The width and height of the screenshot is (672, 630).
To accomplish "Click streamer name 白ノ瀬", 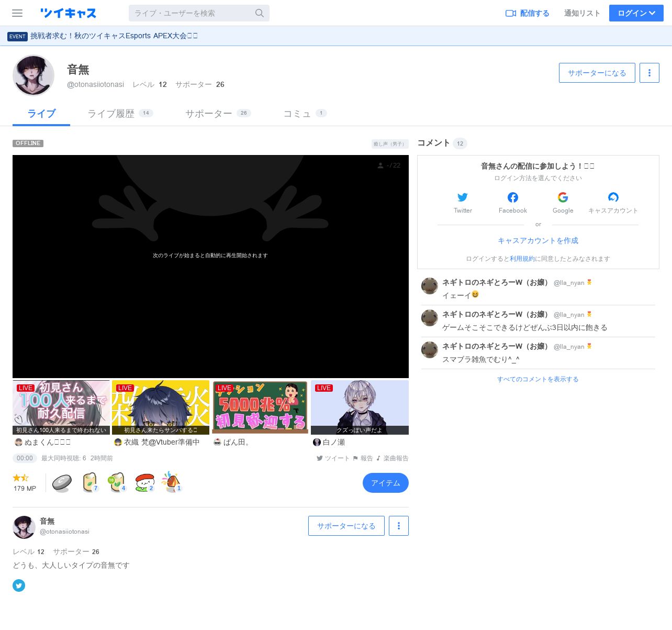I will click(334, 442).
